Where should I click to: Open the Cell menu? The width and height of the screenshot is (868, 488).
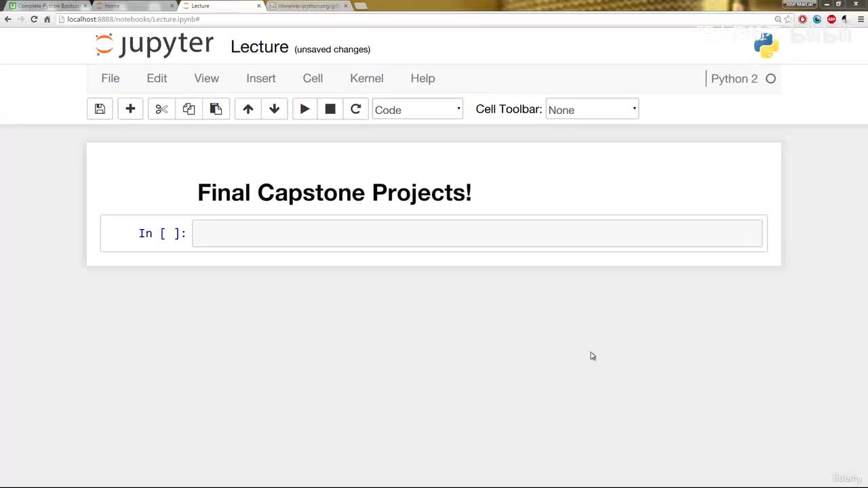coord(313,78)
